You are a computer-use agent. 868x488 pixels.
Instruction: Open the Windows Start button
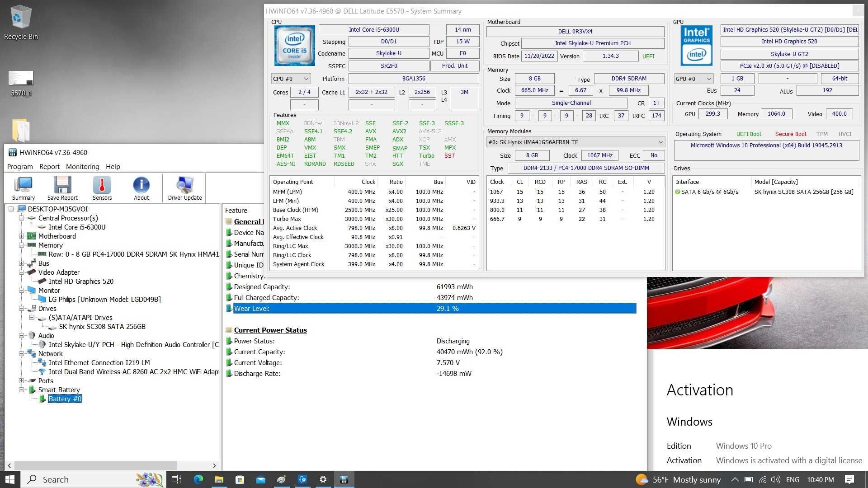click(10, 479)
